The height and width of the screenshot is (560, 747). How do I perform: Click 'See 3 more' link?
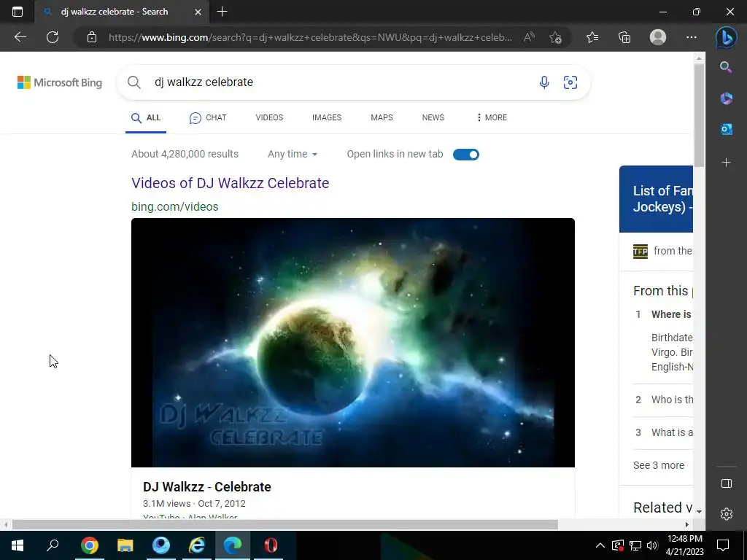click(659, 465)
